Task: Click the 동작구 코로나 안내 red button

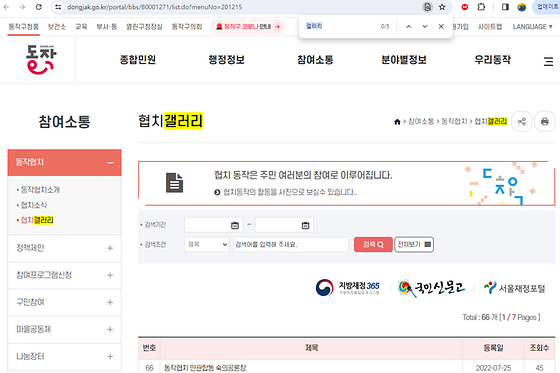Action: (x=248, y=27)
